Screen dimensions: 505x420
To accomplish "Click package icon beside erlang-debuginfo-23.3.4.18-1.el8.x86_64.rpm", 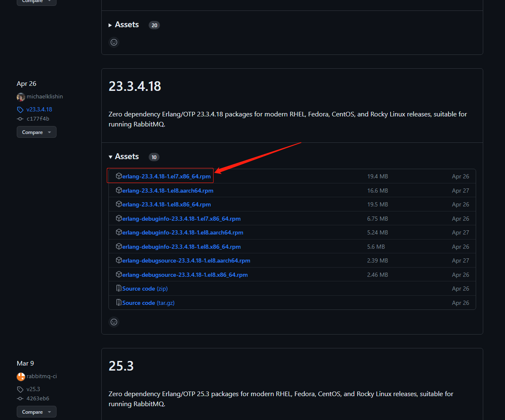I will pyautogui.click(x=119, y=247).
